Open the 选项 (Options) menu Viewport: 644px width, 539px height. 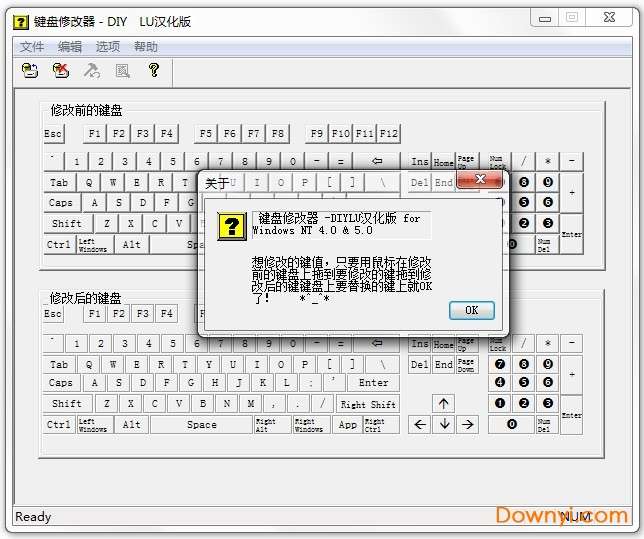(108, 47)
